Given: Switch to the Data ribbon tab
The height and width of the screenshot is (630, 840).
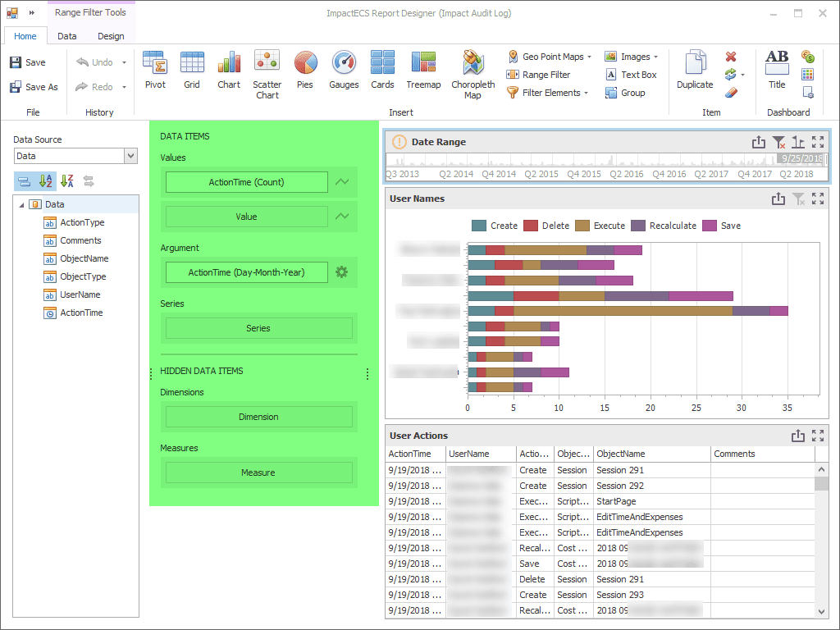Looking at the screenshot, I should [67, 36].
